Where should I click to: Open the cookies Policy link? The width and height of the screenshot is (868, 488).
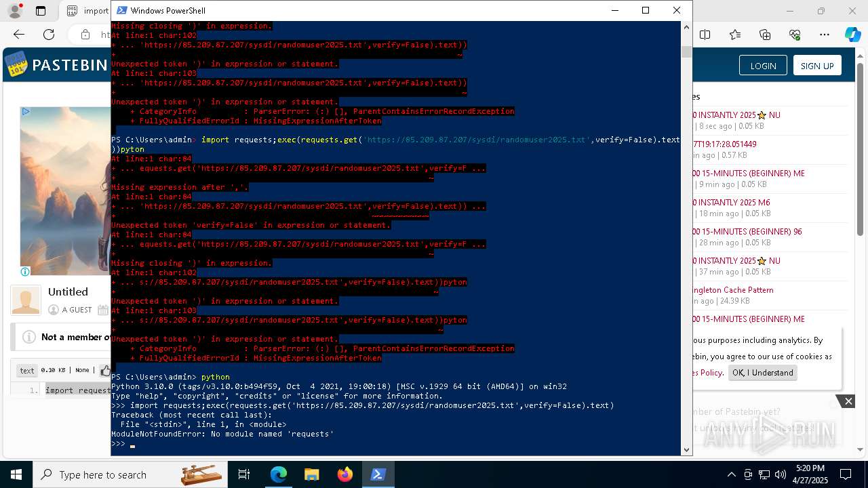click(x=708, y=373)
